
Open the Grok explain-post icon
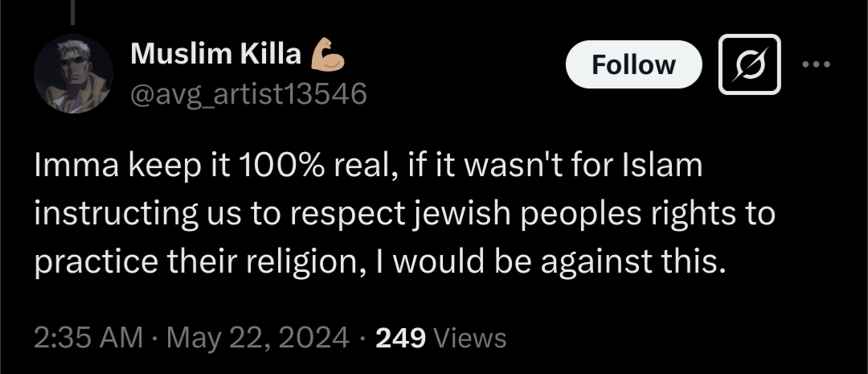(750, 64)
